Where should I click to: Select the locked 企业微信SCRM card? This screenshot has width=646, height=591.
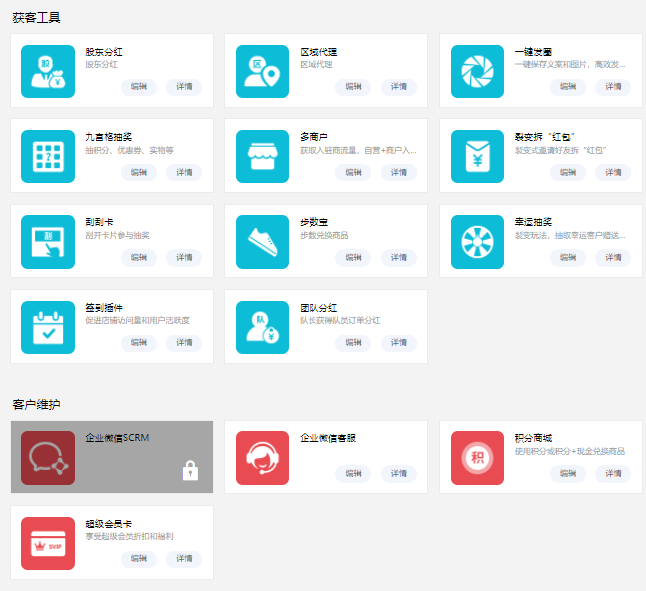(112, 457)
